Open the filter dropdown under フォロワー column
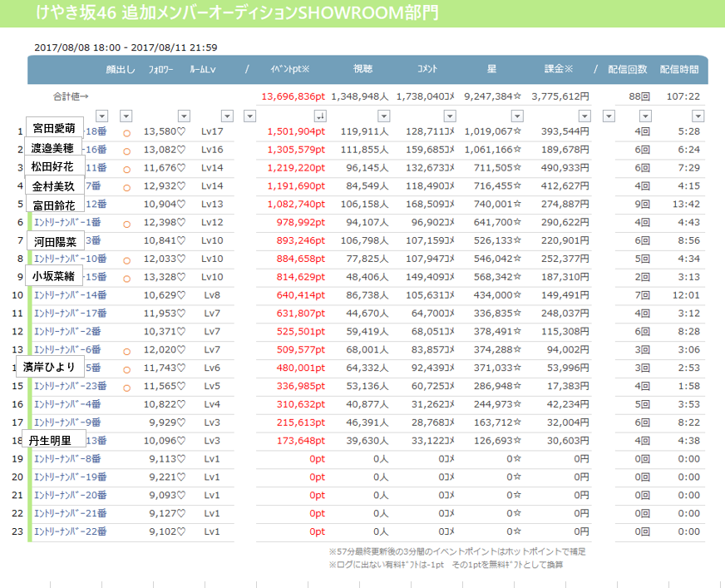This screenshot has height=588, width=725. [184, 116]
